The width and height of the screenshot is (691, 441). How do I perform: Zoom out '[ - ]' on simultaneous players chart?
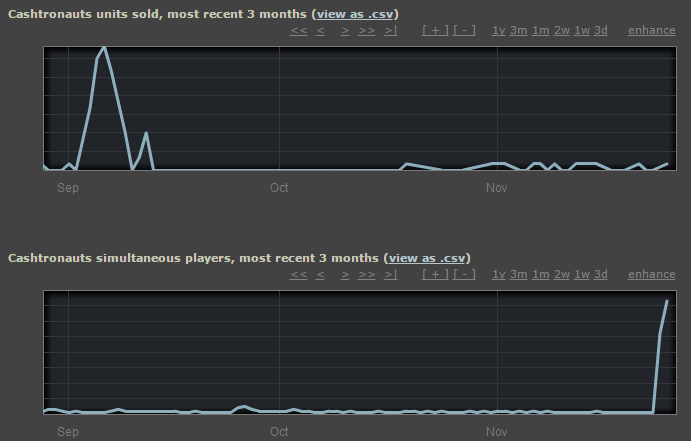pyautogui.click(x=464, y=274)
